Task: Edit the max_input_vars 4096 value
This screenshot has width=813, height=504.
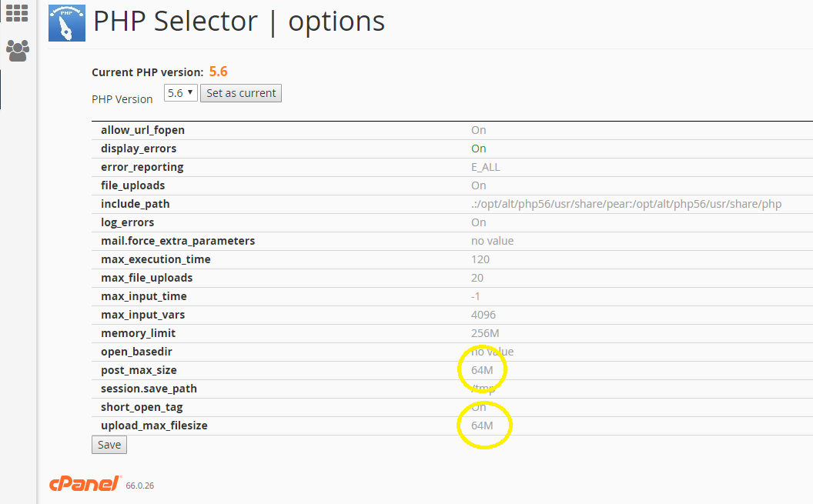Action: coord(483,315)
